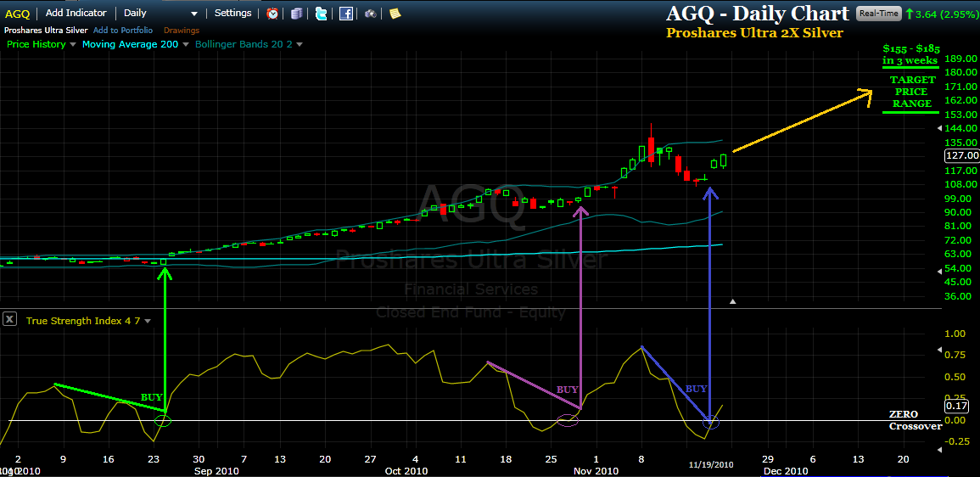The height and width of the screenshot is (477, 980).
Task: Click the 11/19/2010 date marker
Action: [711, 465]
